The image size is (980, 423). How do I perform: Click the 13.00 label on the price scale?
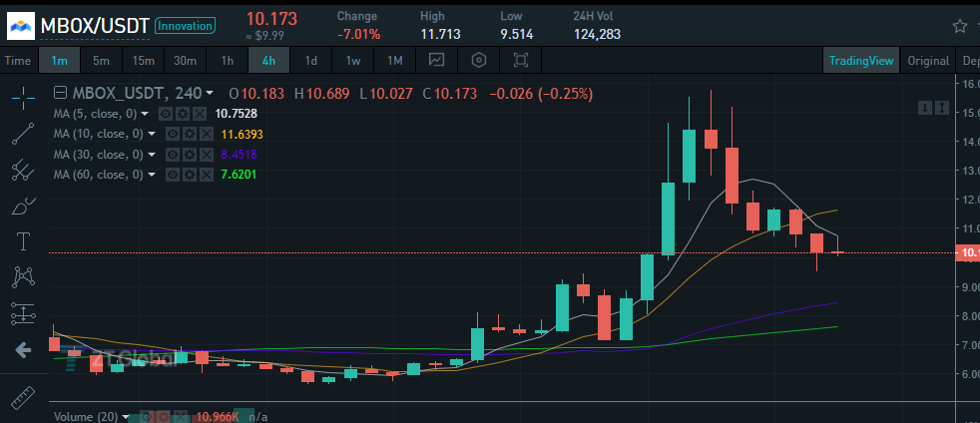(x=971, y=171)
